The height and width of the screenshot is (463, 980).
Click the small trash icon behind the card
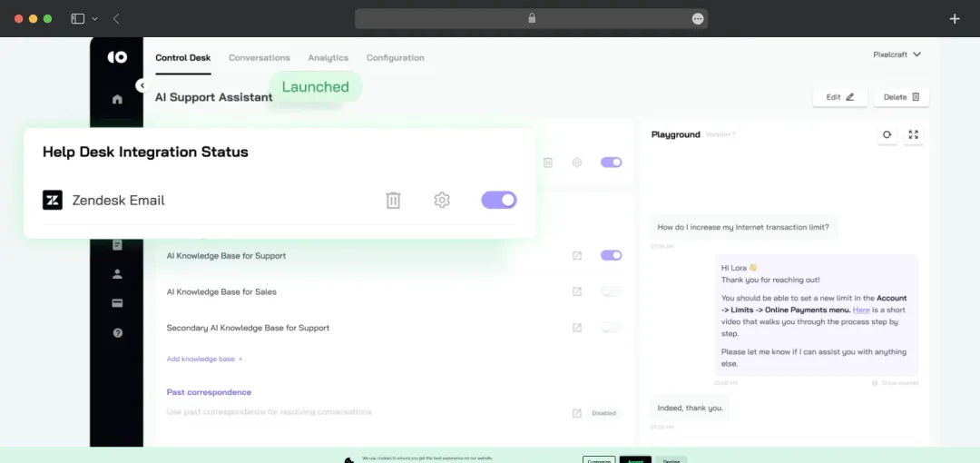548,163
